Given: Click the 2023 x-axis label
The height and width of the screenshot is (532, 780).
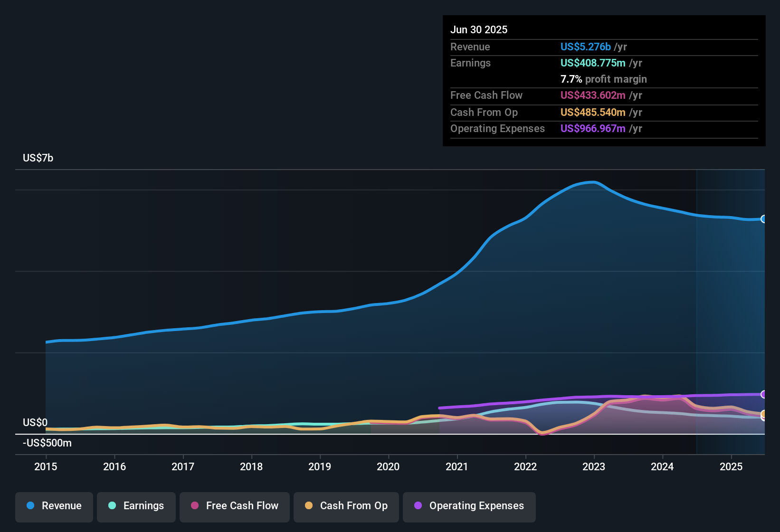Looking at the screenshot, I should pyautogui.click(x=594, y=467).
